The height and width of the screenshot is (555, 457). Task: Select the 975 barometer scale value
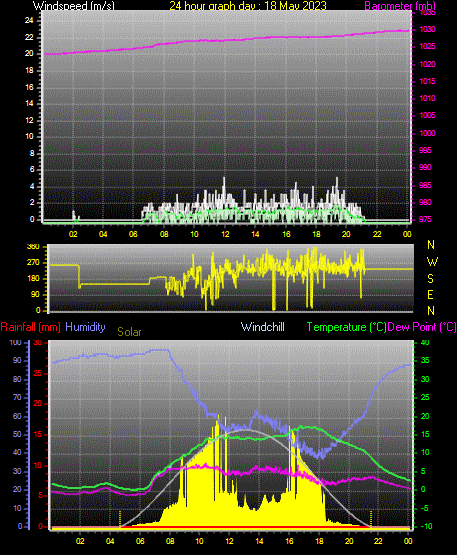[x=425, y=219]
